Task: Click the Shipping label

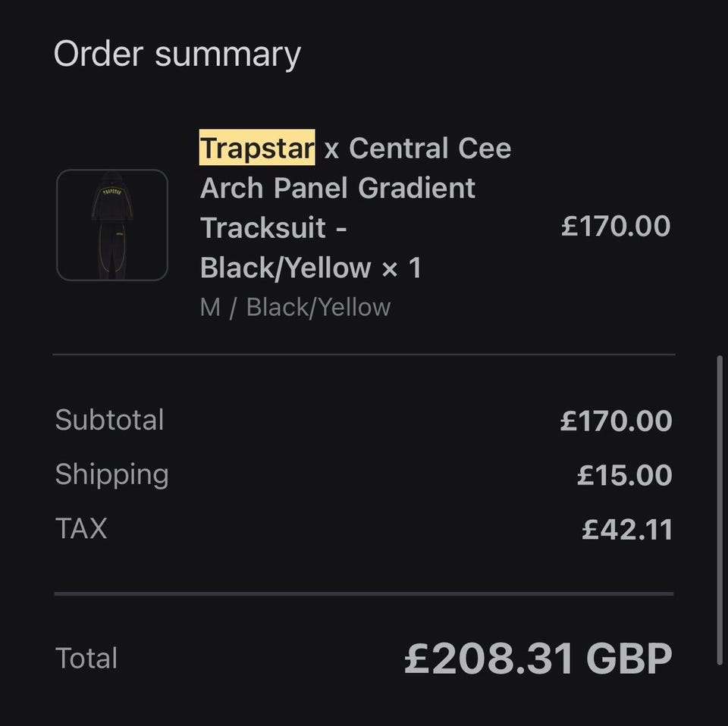Action: pos(111,474)
